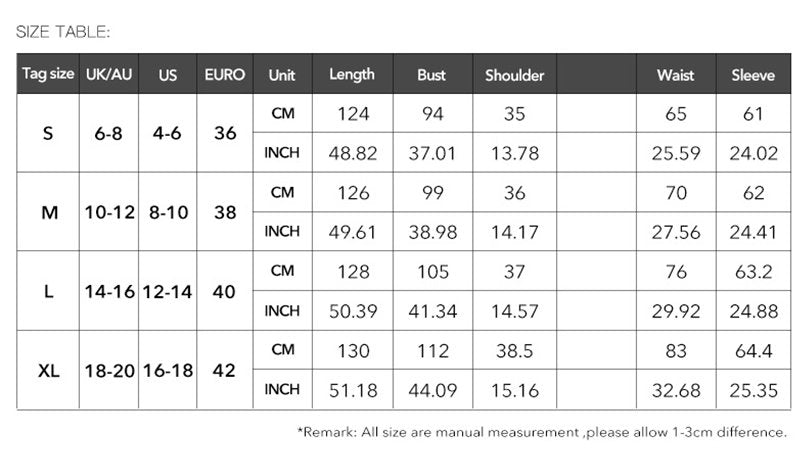Click the Tag size column header
800x450 pixels.
pyautogui.click(x=48, y=75)
